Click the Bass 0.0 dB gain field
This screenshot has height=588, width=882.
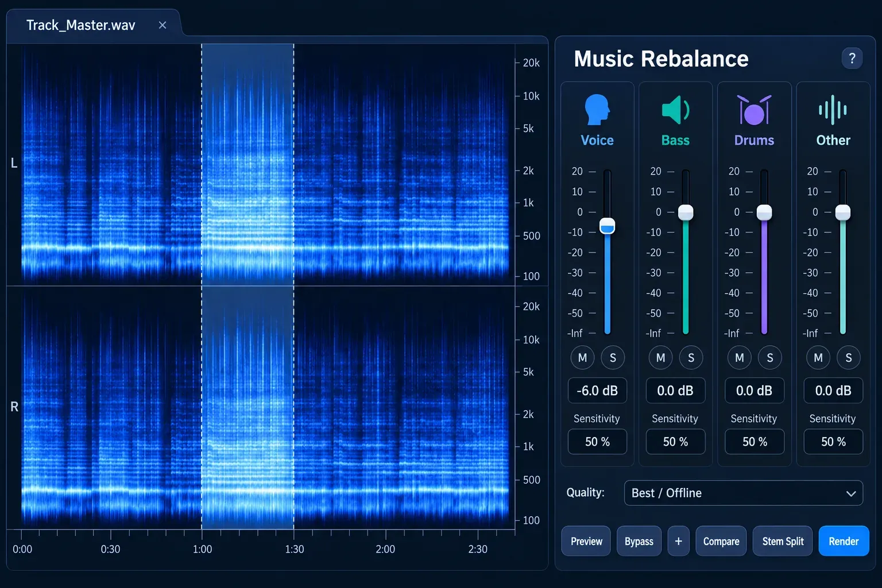coord(675,390)
